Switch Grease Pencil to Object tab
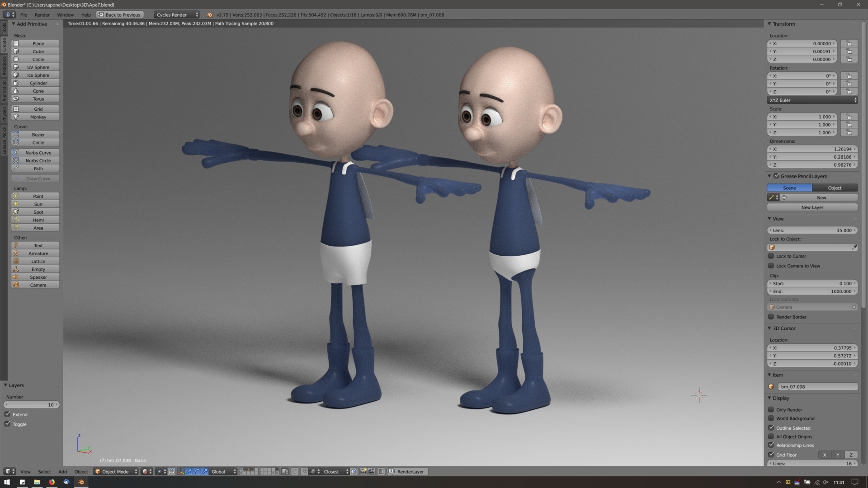 coord(835,188)
